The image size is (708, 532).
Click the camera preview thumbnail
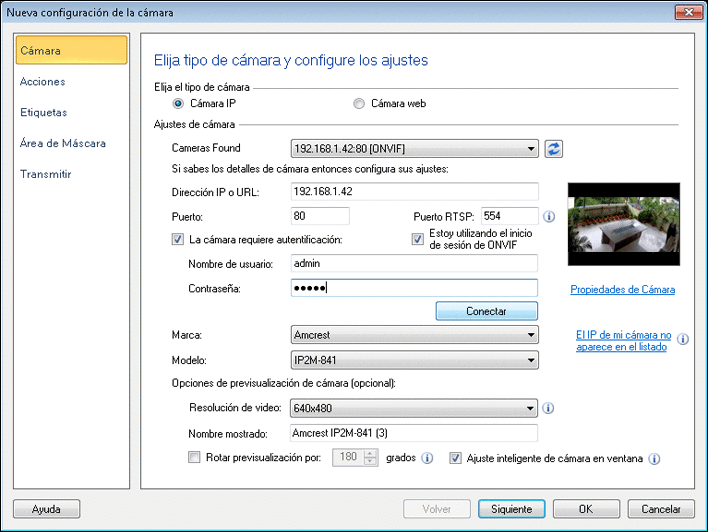621,223
